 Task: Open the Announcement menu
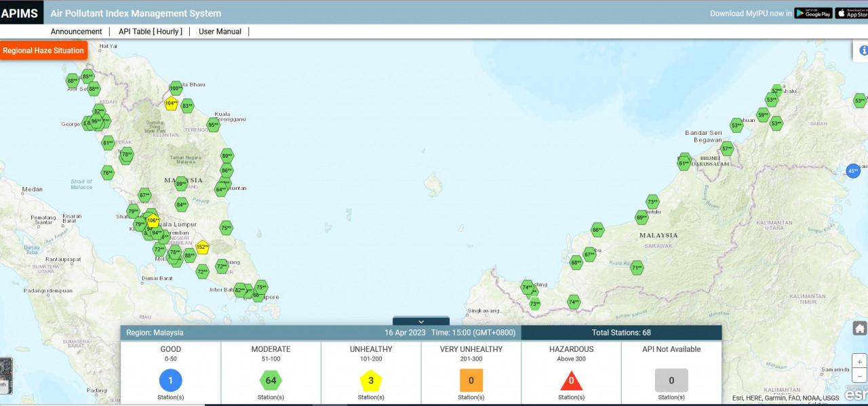(x=76, y=31)
